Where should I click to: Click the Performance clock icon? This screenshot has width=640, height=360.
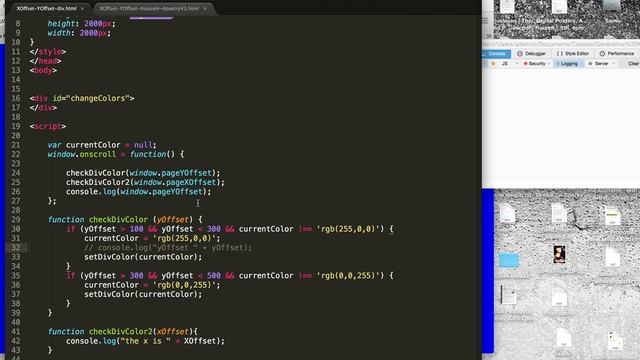click(x=602, y=53)
